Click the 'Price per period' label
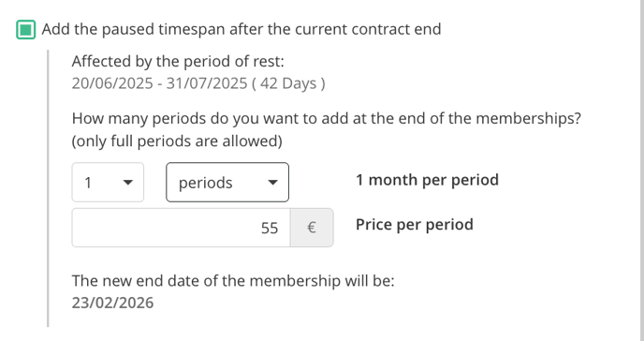644x341 pixels. pos(415,224)
